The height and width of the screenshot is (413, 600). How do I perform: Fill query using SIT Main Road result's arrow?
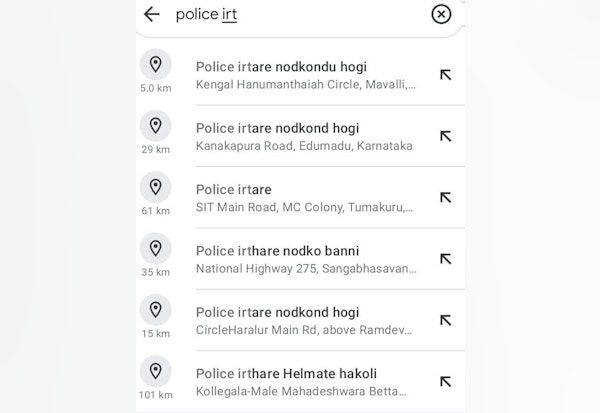tap(445, 197)
